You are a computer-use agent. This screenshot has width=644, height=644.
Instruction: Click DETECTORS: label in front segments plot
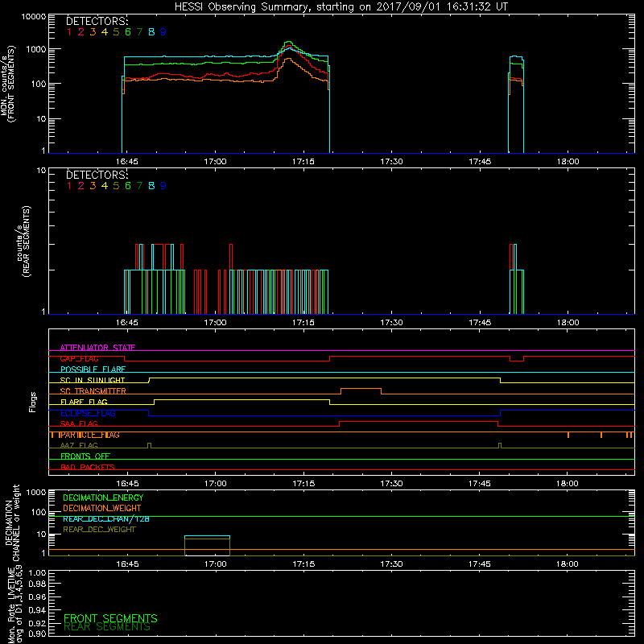click(97, 22)
